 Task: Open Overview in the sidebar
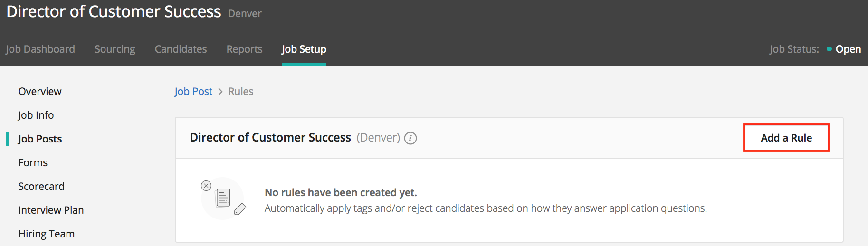click(x=40, y=91)
